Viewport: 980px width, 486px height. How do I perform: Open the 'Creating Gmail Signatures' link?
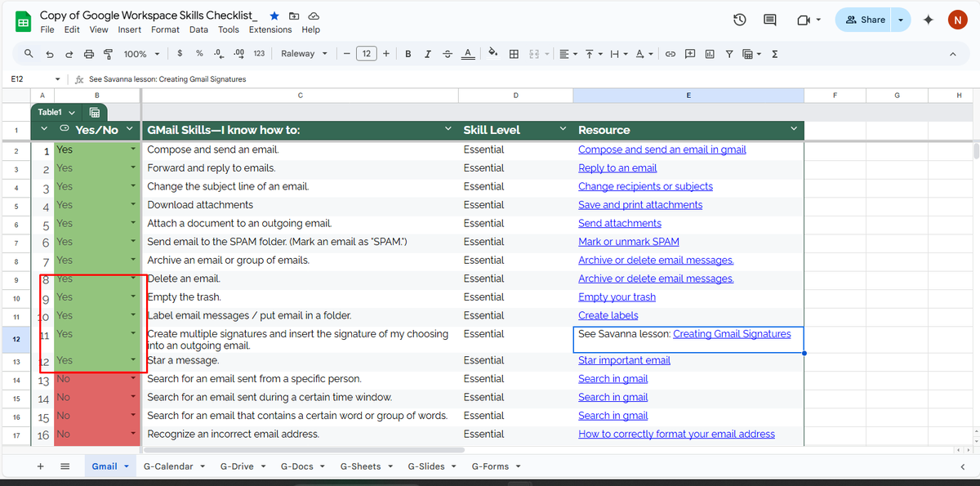(732, 334)
